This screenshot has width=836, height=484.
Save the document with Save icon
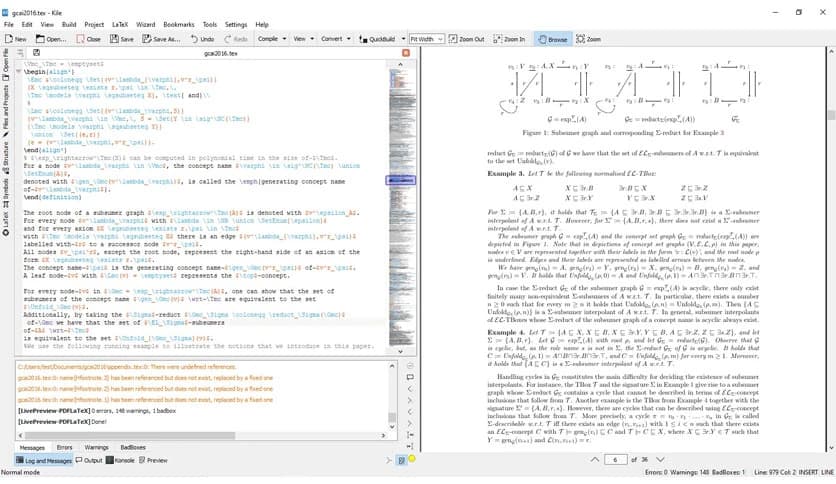coord(120,39)
